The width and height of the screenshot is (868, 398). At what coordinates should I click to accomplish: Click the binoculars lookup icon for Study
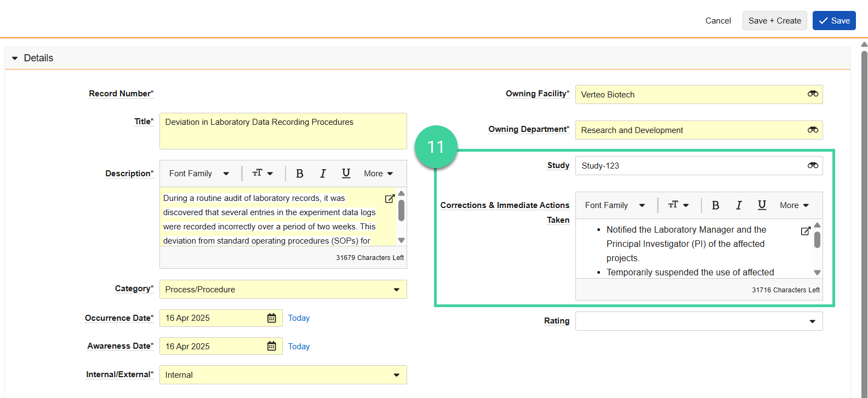pyautogui.click(x=813, y=165)
